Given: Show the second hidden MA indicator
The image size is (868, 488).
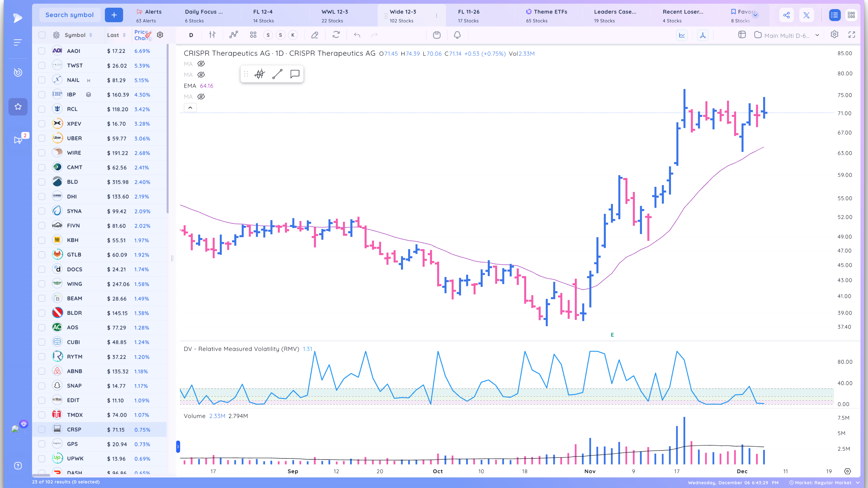Looking at the screenshot, I should click(x=201, y=75).
